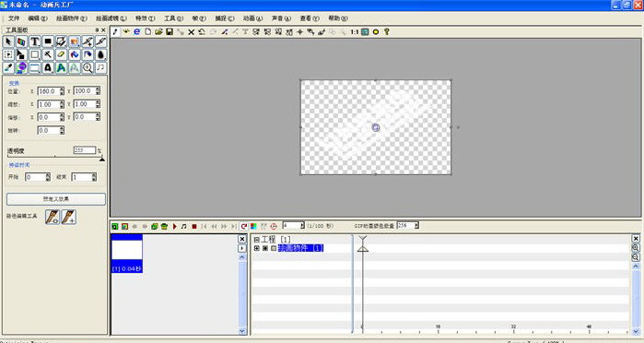Image resolution: width=644 pixels, height=343 pixels.
Task: Choose the eraser tool in tool panel
Action: click(x=61, y=54)
